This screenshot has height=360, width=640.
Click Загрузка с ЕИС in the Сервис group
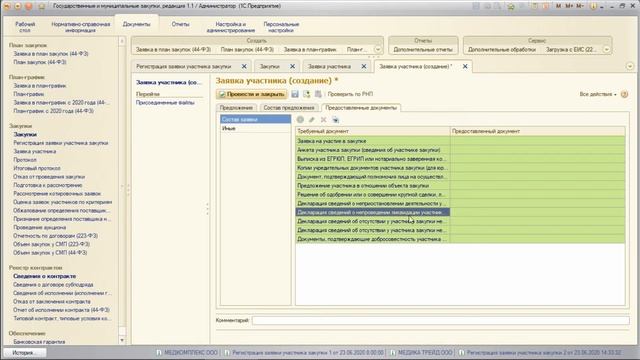coord(571,49)
